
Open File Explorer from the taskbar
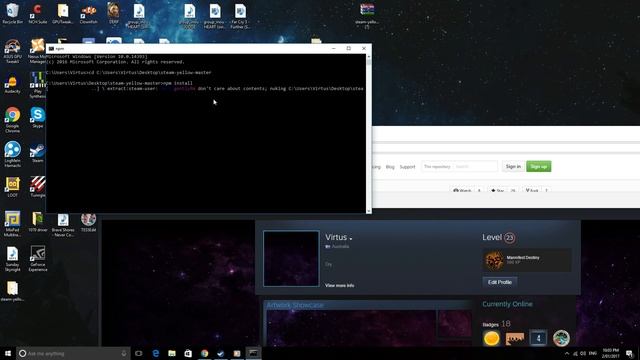coord(172,353)
